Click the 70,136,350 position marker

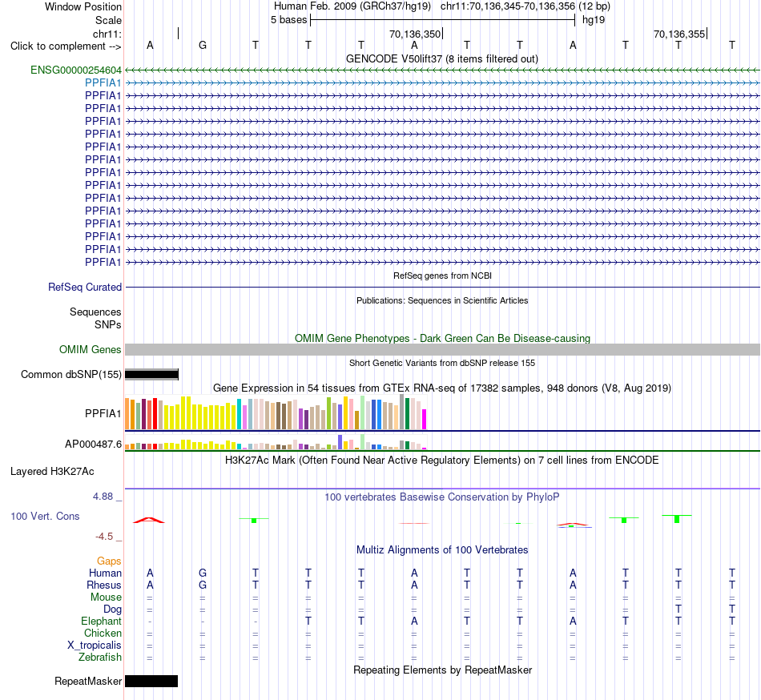coord(415,34)
